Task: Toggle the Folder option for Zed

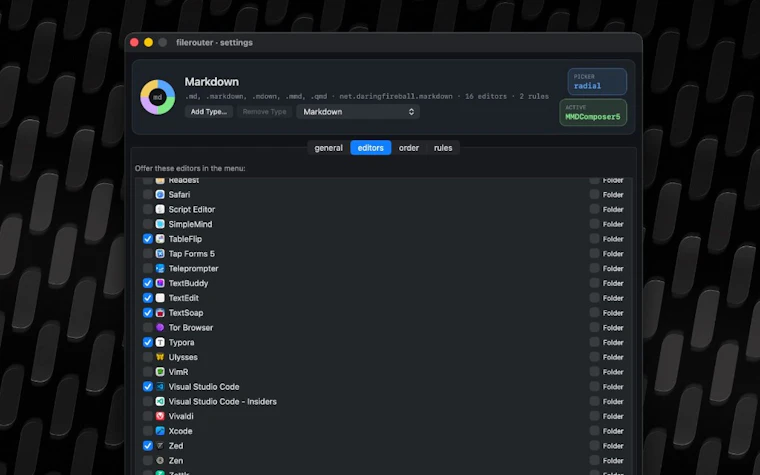Action: click(594, 446)
